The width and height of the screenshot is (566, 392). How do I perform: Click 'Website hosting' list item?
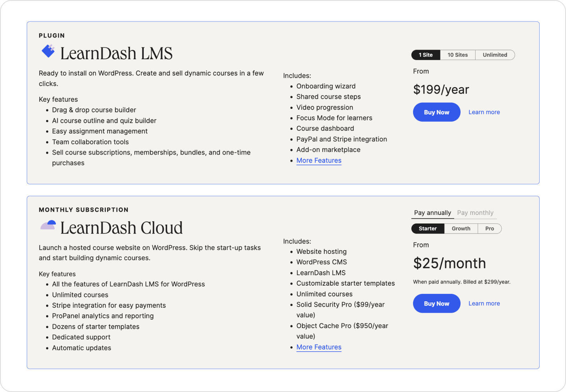321,252
